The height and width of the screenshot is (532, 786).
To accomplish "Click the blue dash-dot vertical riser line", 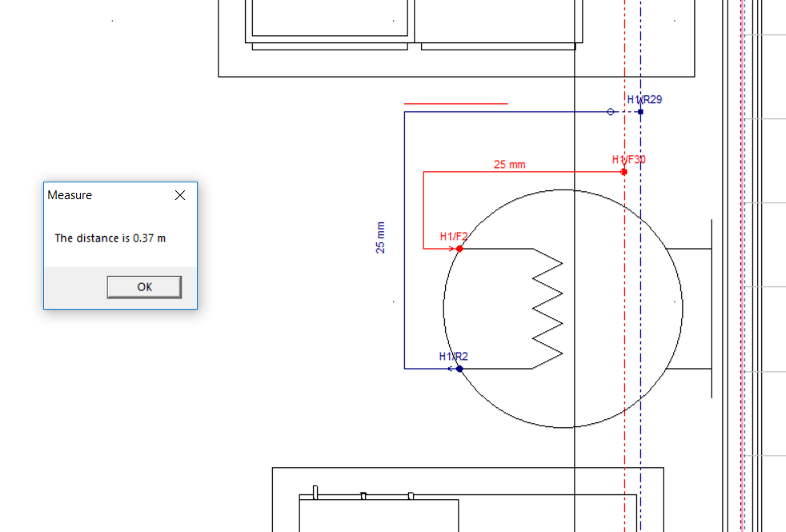I will [x=640, y=301].
